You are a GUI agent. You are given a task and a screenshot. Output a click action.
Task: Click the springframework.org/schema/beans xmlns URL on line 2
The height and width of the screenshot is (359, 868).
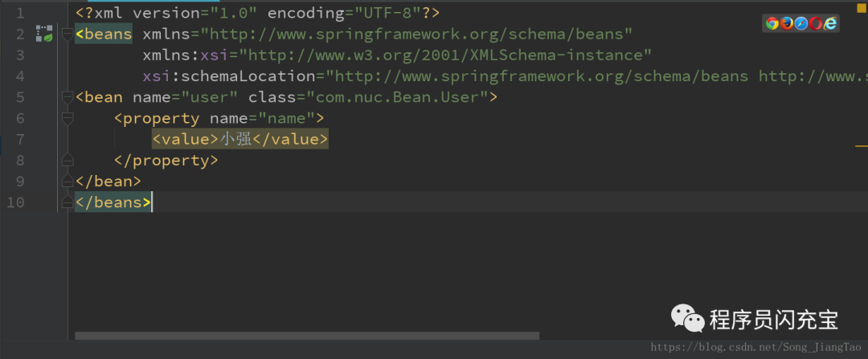[x=416, y=35]
